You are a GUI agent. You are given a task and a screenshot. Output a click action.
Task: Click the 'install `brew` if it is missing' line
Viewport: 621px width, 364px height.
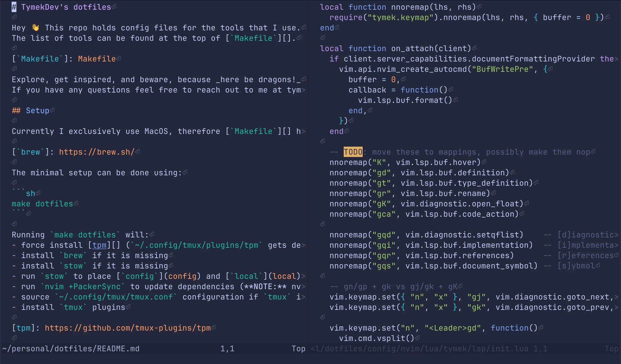90,256
